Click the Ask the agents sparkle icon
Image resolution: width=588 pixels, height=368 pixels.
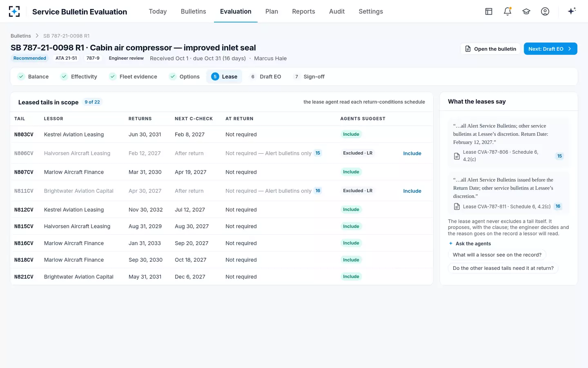[x=451, y=244]
